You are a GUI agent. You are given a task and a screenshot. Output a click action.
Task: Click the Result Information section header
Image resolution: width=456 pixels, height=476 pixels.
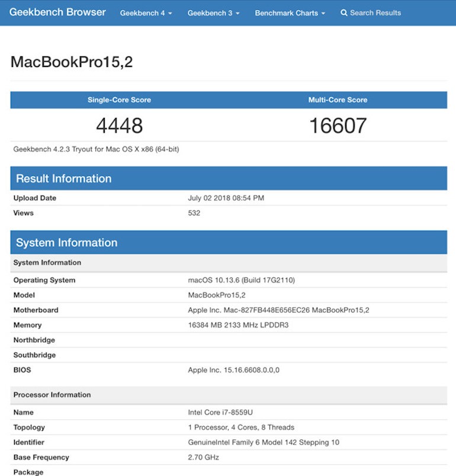(x=63, y=178)
